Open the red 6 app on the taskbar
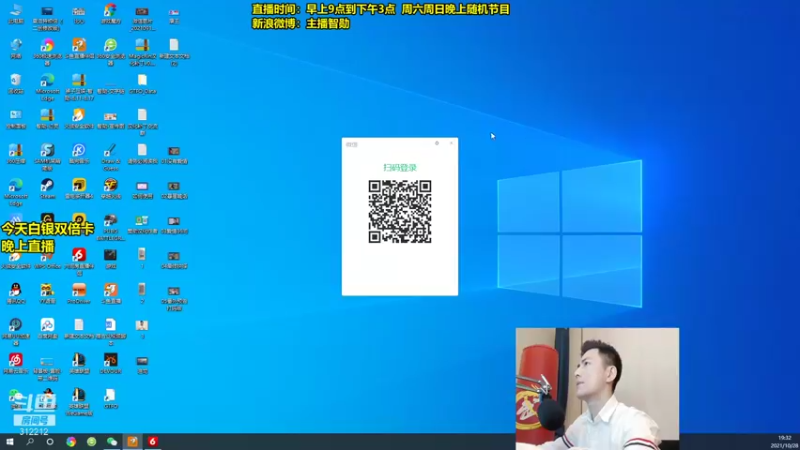Viewport: 800px width, 450px height. (153, 441)
